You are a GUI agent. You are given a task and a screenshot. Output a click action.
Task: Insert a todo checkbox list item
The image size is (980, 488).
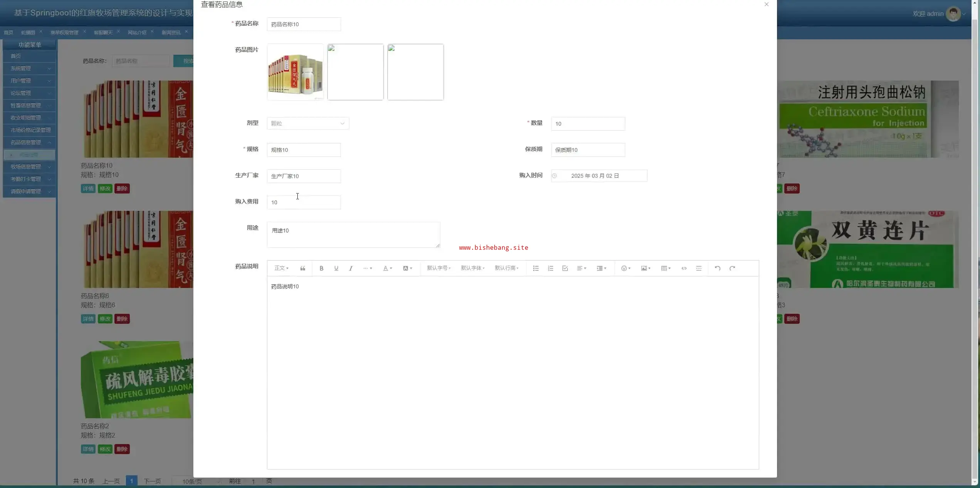point(565,268)
